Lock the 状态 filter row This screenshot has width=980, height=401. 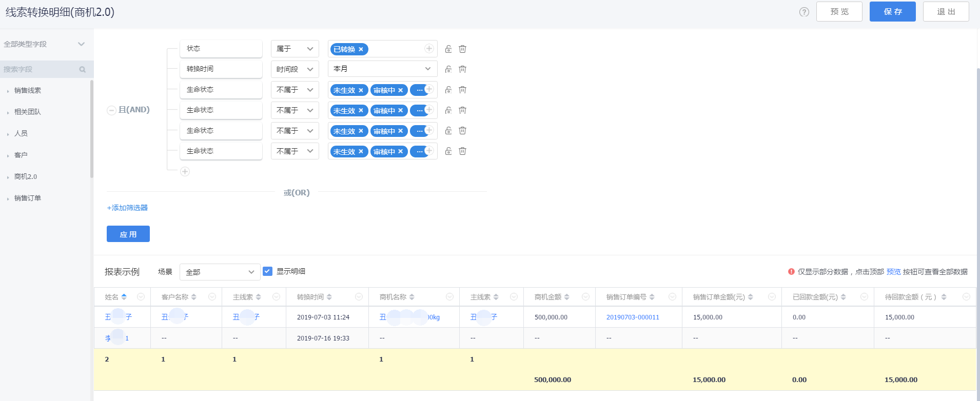coord(448,49)
